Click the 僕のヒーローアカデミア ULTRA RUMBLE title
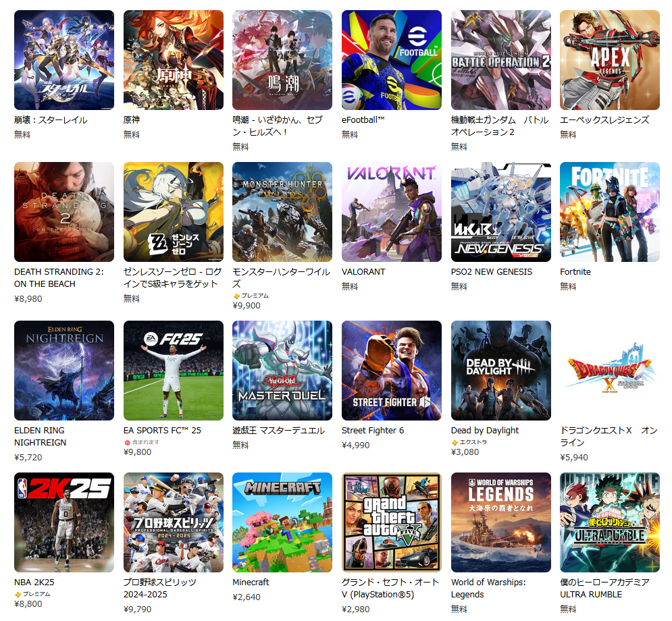The image size is (672, 621). tap(604, 589)
